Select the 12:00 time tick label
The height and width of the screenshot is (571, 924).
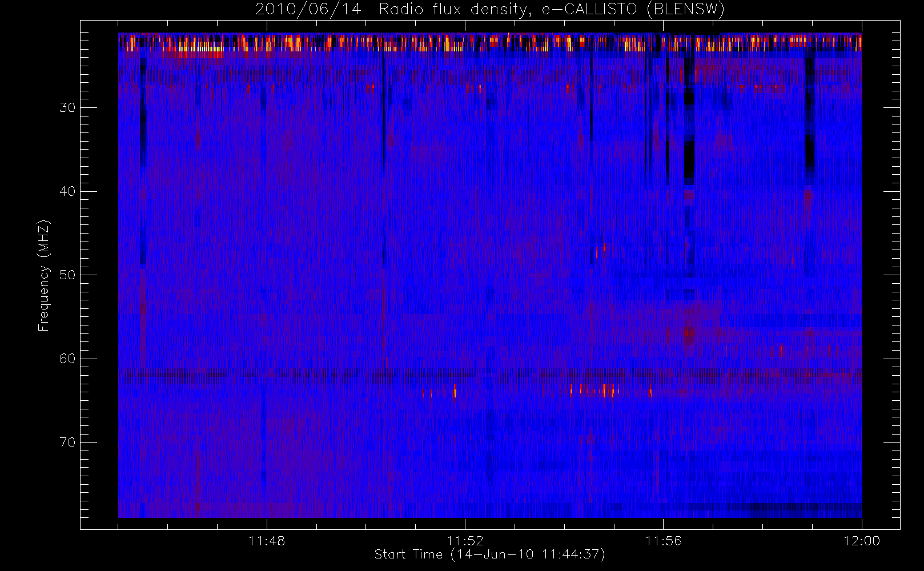click(862, 541)
